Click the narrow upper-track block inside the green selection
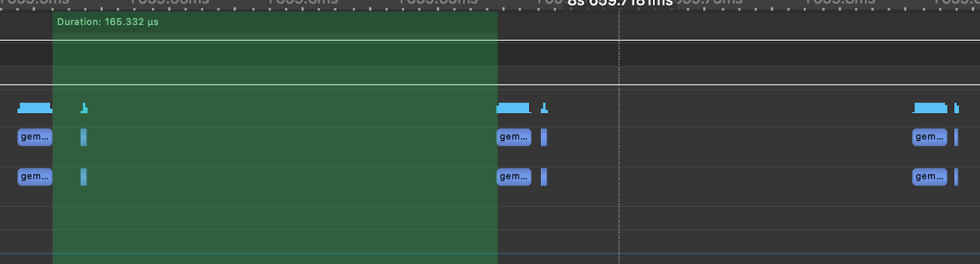This screenshot has height=264, width=980. tap(83, 137)
